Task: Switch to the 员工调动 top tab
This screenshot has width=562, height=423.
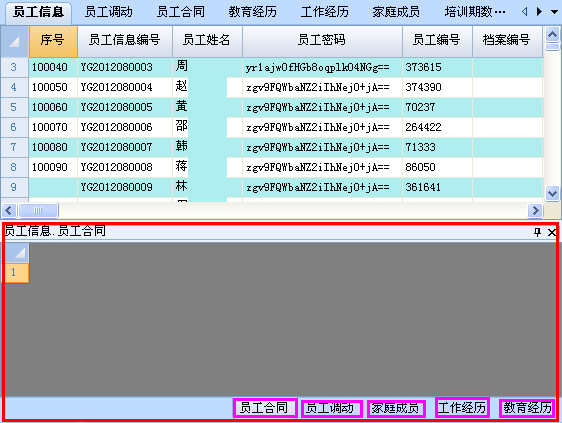Action: coord(109,12)
